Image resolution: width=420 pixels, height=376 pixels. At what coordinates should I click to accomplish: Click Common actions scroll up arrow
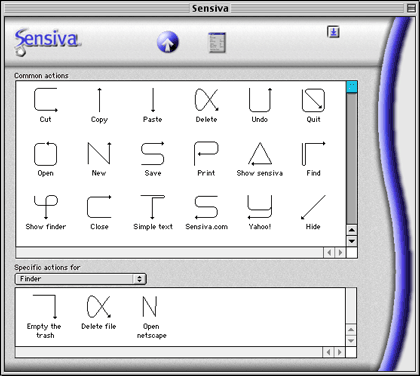[x=352, y=230]
